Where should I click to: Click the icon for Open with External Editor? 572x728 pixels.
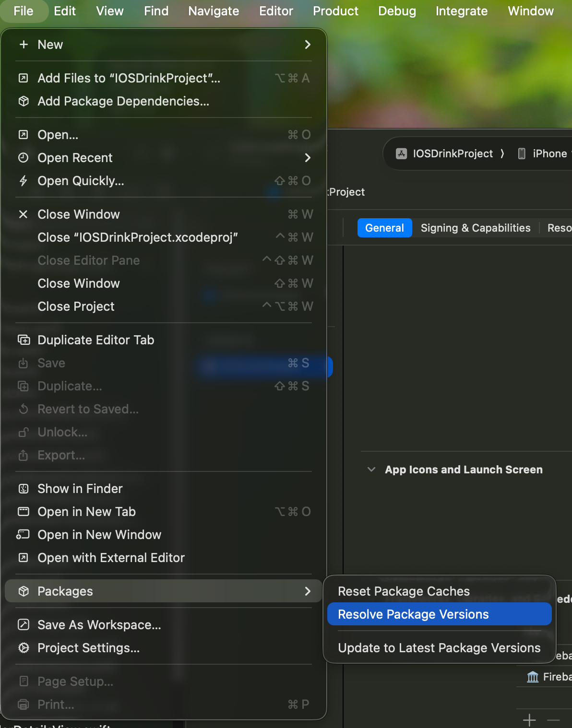click(23, 558)
